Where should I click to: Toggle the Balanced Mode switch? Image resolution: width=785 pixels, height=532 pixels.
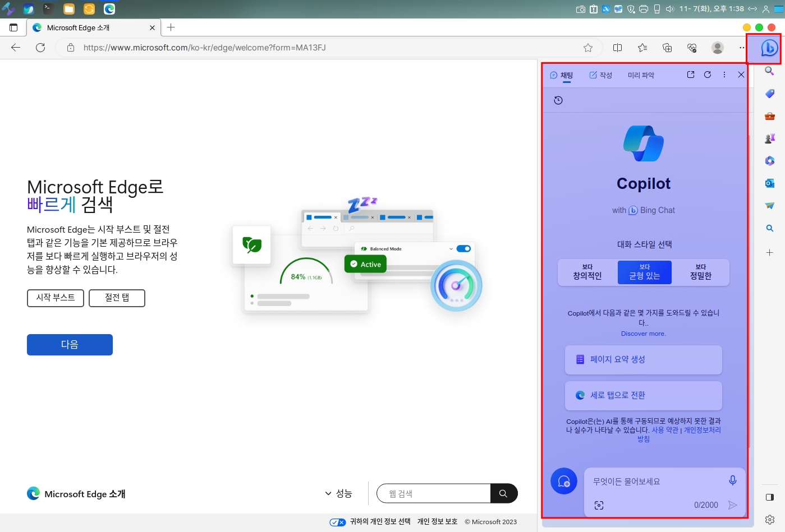click(463, 248)
